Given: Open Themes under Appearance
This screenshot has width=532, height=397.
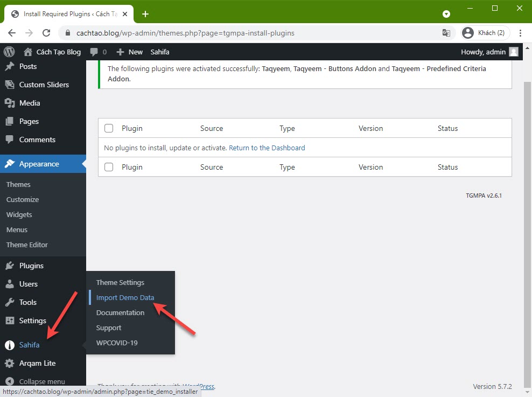Looking at the screenshot, I should 18,184.
